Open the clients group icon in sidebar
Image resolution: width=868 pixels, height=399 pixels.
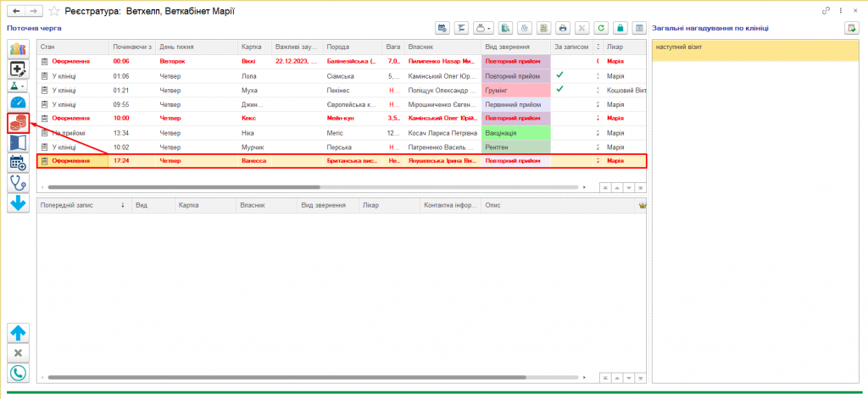pyautogui.click(x=19, y=49)
